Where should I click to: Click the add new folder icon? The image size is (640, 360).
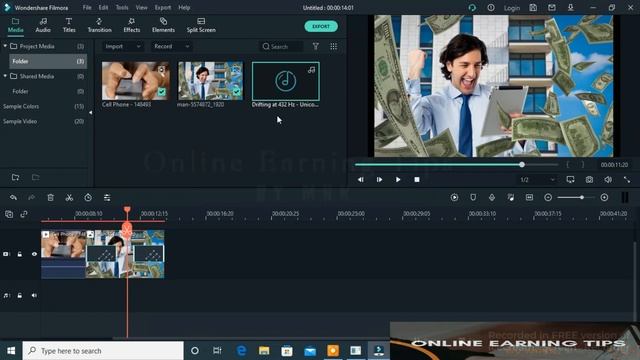tap(16, 177)
